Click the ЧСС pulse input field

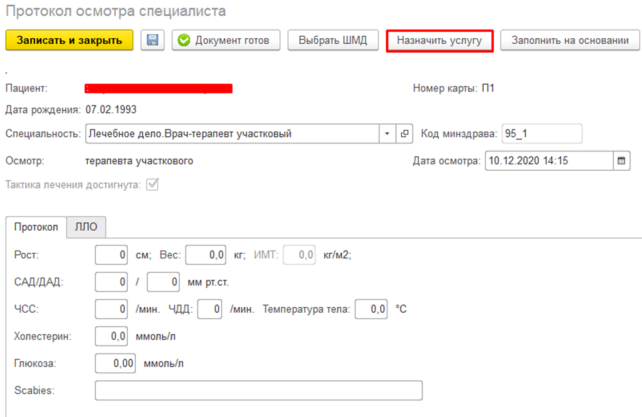point(111,310)
